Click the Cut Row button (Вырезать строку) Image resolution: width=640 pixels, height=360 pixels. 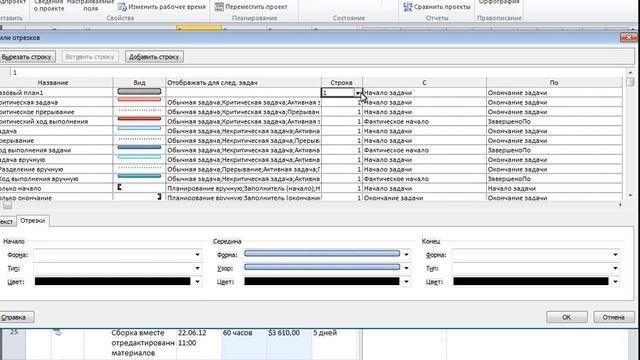pyautogui.click(x=27, y=57)
